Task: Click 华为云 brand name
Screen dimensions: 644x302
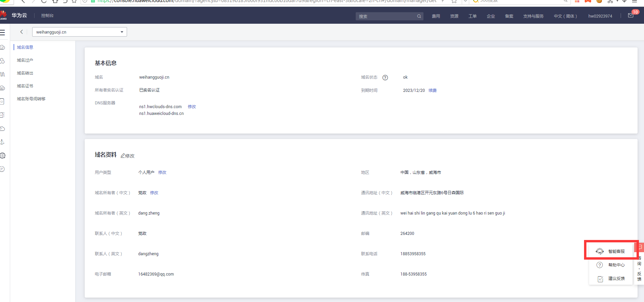Action: point(19,15)
